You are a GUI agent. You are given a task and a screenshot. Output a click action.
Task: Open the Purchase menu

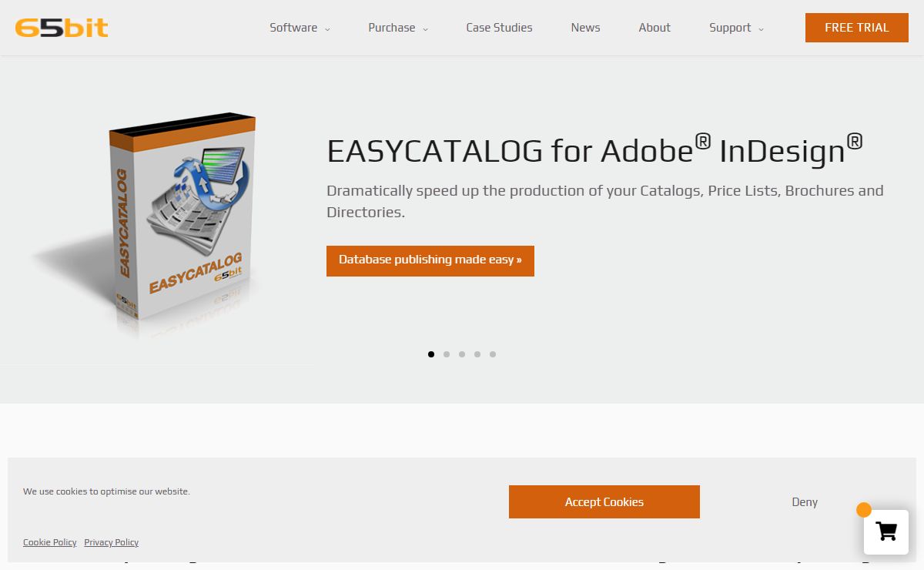(392, 28)
